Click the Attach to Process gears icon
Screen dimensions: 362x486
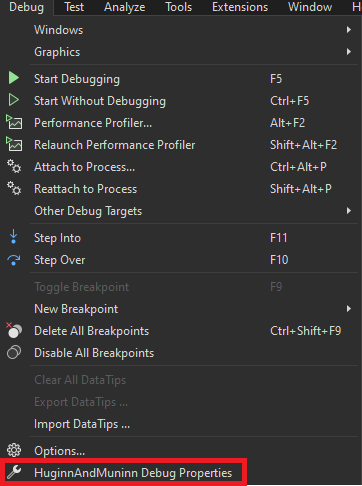tap(14, 166)
